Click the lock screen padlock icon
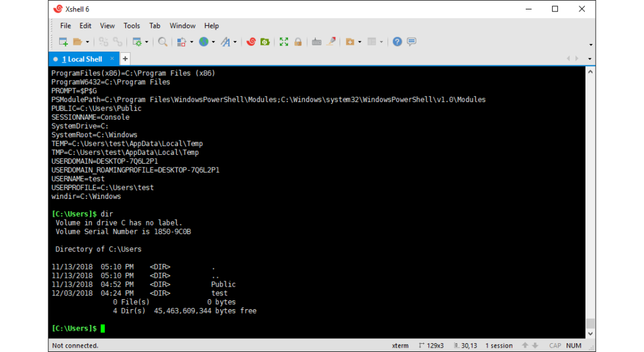 pos(298,42)
